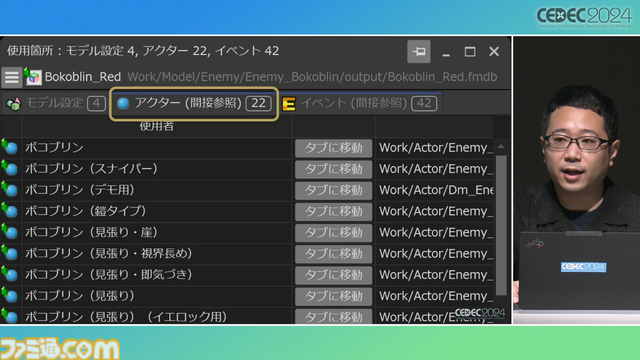Click タブに移動 for ボコブリン（見張り・視界長め）

pos(333,254)
